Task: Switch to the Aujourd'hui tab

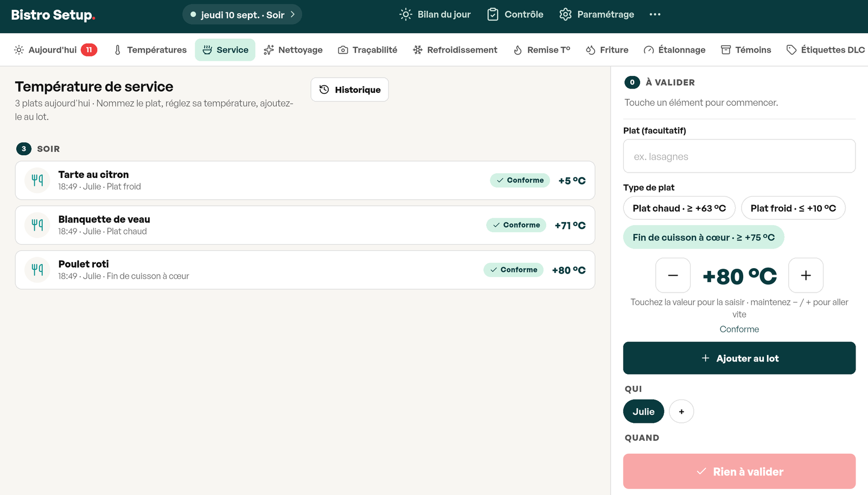Action: pyautogui.click(x=55, y=50)
